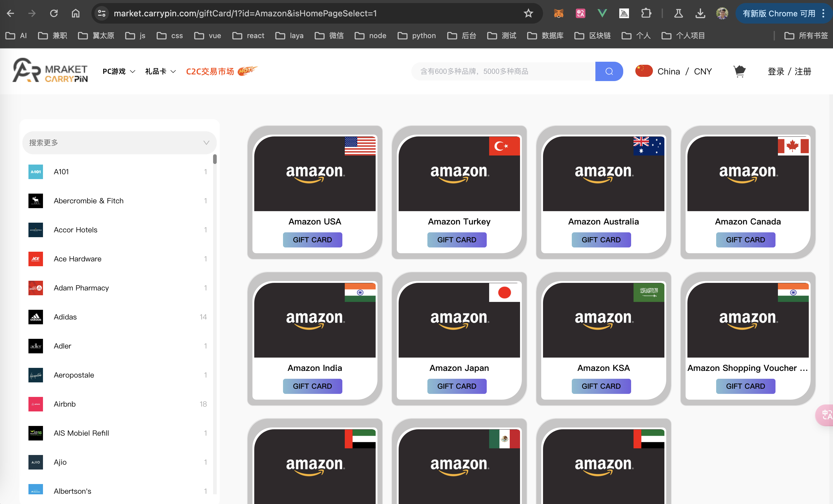Screen dimensions: 833x504
Task: Click the Airbnb brand logo icon
Action: pyautogui.click(x=35, y=404)
